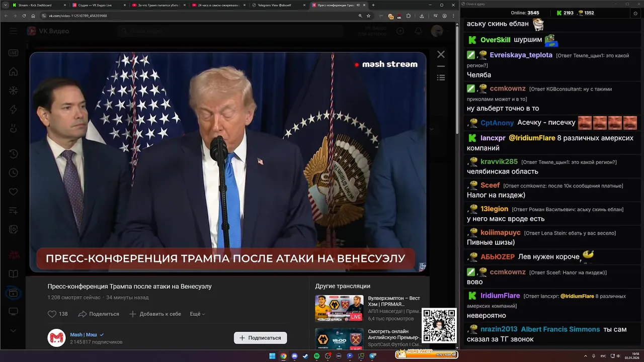Viewport: 644px width, 362px height.
Task: Open Steam from the taskbar
Action: pos(305,356)
